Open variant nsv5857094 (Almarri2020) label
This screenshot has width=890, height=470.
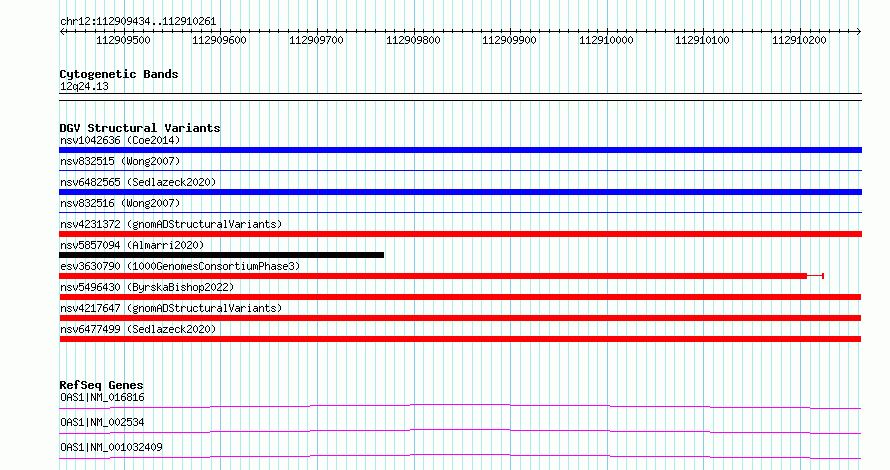tap(132, 245)
